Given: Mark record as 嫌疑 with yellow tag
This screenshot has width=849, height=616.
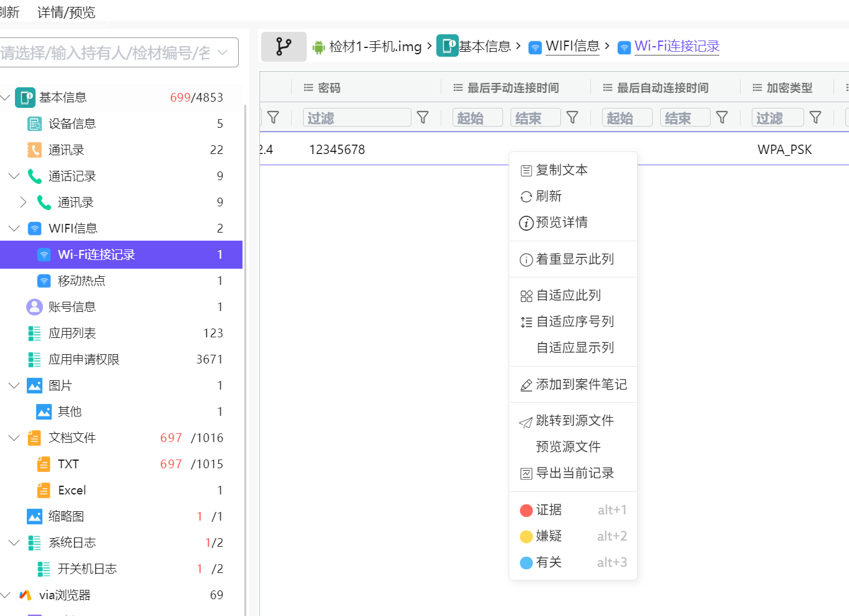Looking at the screenshot, I should (x=573, y=536).
